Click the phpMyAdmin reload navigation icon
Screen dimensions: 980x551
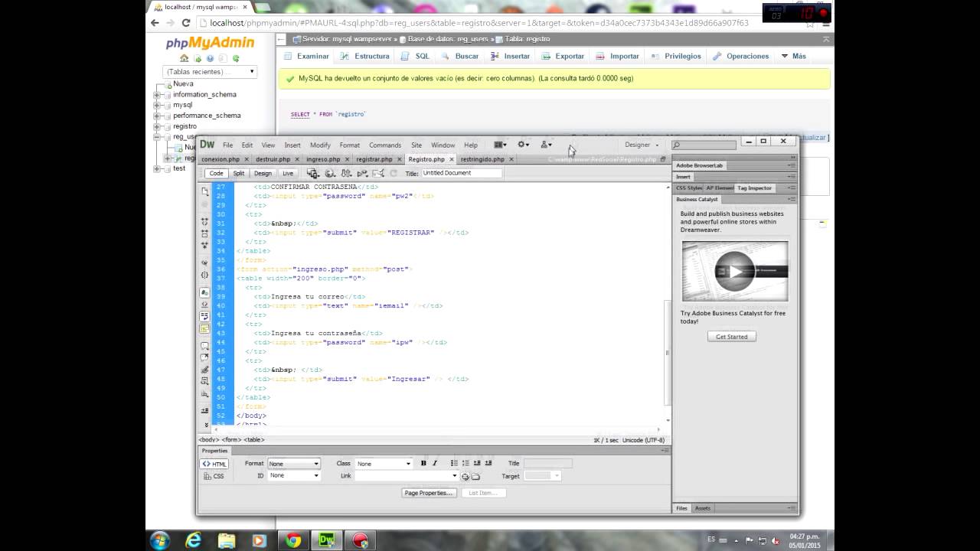click(x=236, y=58)
